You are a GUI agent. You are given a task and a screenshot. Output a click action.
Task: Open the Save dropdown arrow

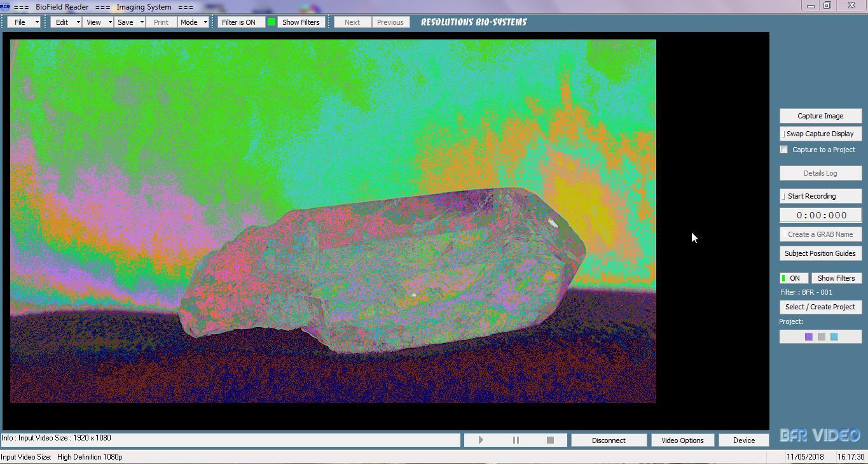pos(141,22)
